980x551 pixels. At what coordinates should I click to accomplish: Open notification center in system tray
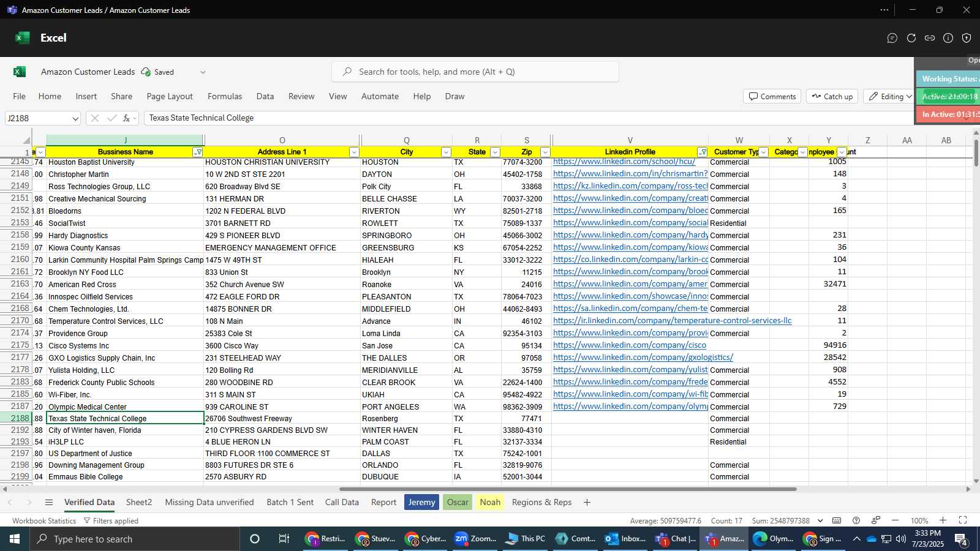[962, 539]
